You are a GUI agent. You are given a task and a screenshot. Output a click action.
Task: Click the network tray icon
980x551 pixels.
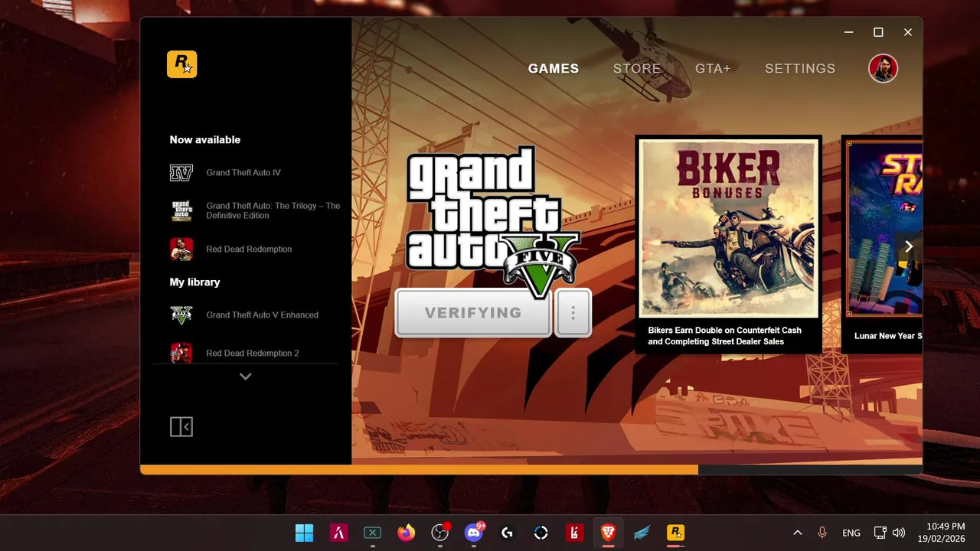pyautogui.click(x=880, y=533)
